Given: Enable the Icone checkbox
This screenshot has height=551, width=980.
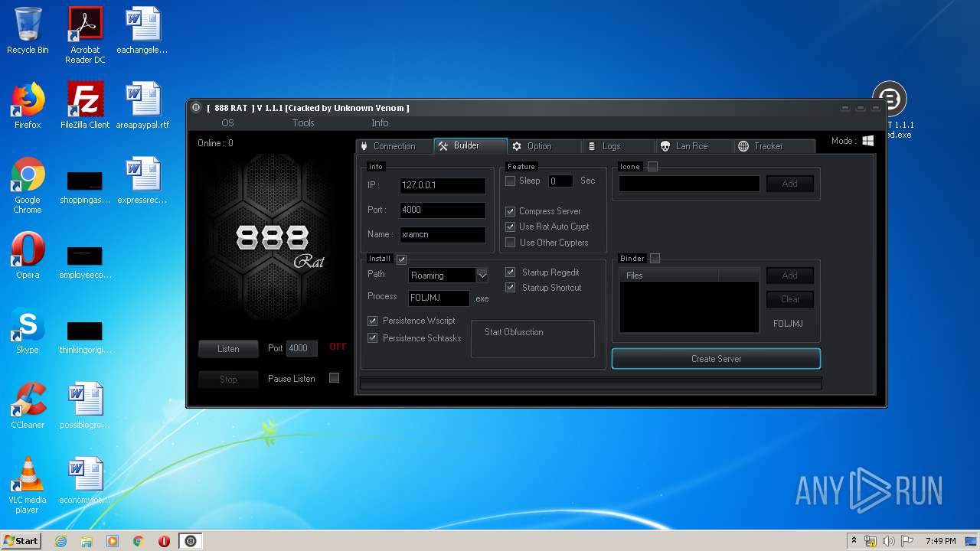Looking at the screenshot, I should tap(652, 166).
